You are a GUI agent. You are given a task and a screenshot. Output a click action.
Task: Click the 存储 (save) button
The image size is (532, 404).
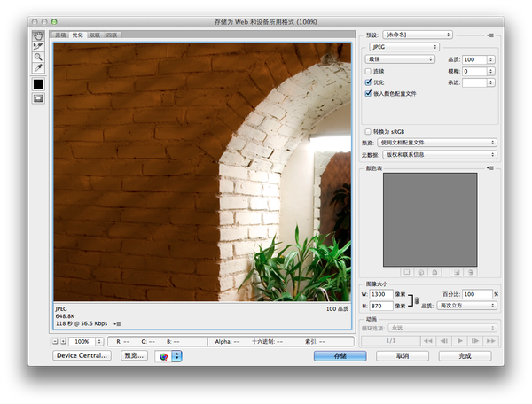pyautogui.click(x=340, y=355)
